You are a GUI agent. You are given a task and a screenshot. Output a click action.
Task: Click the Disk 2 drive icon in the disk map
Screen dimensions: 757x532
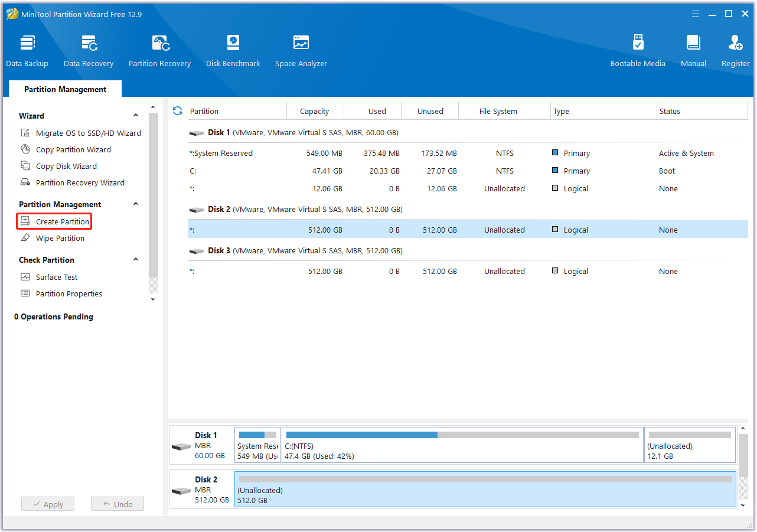(x=181, y=491)
